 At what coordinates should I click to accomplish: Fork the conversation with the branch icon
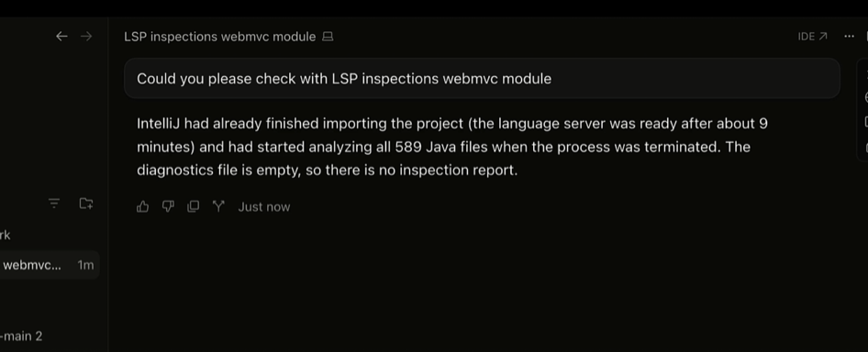click(218, 207)
